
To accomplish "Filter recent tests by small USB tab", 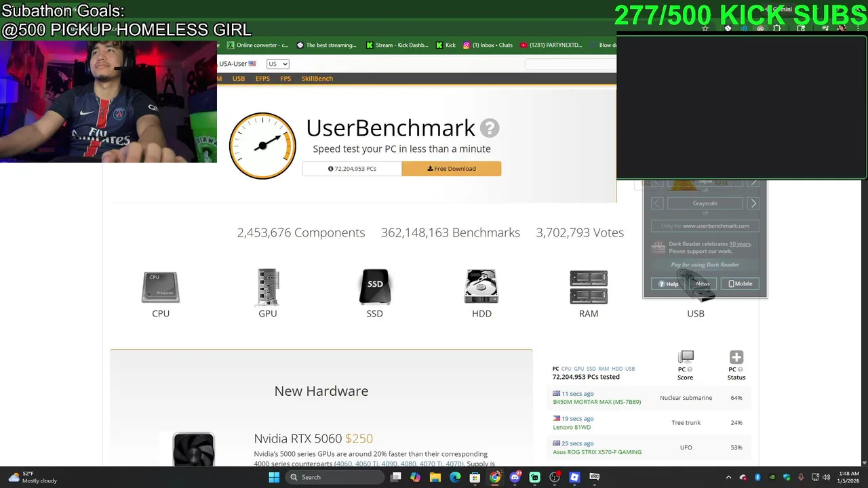I will click(x=630, y=369).
